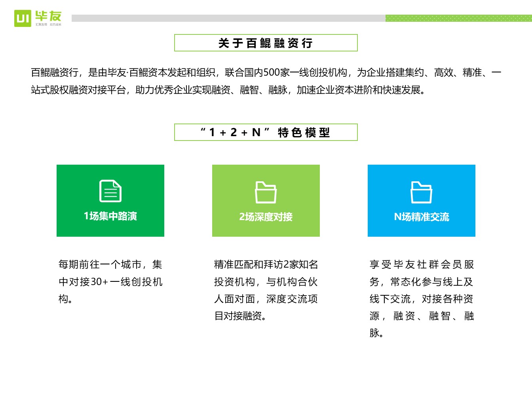Select the 关于百鲲融资行 heading box
532x399 pixels.
[x=266, y=43]
